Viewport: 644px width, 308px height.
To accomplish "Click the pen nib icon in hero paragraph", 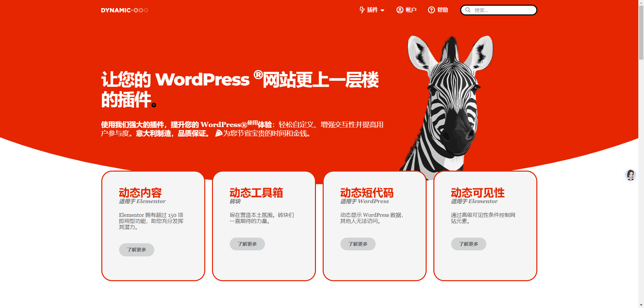I will [219, 133].
